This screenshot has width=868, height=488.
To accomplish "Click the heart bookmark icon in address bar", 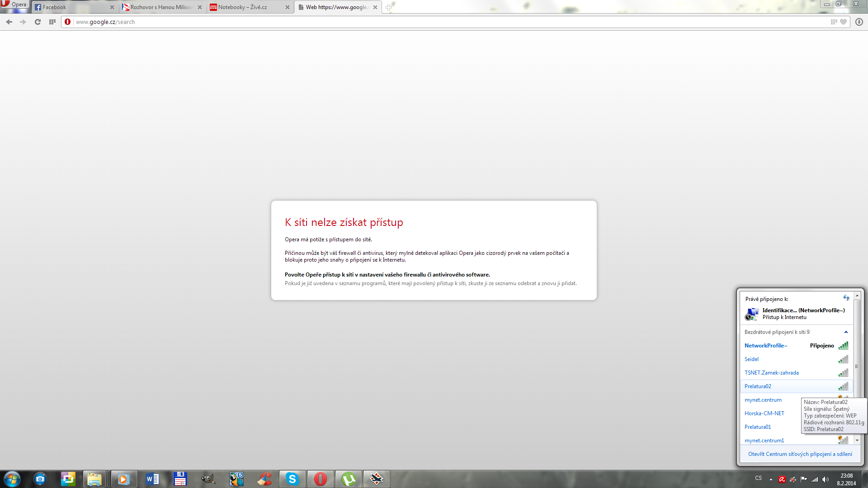I will point(843,22).
